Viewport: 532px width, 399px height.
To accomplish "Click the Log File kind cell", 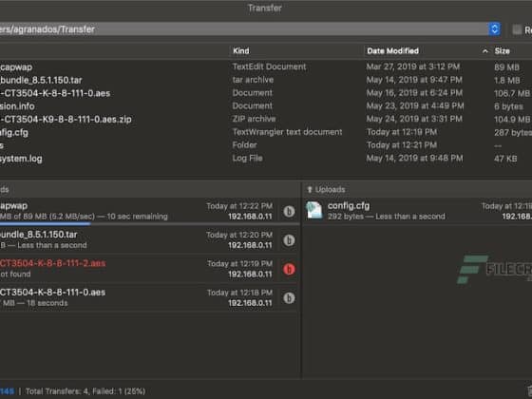I will [247, 158].
